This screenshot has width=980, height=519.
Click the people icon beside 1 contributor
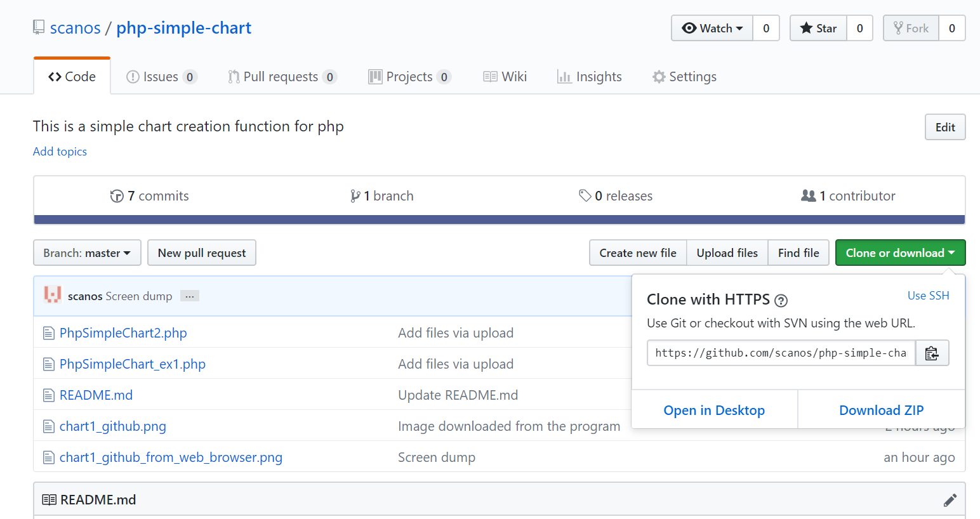pyautogui.click(x=809, y=195)
